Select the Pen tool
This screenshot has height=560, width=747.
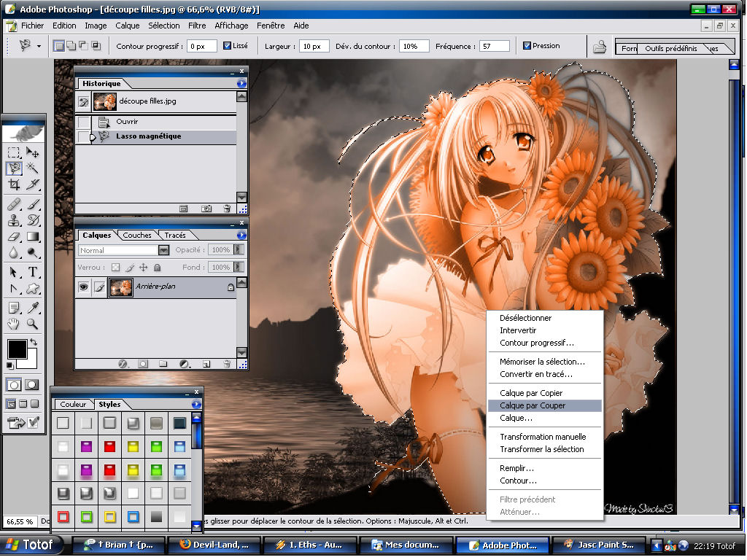pos(14,288)
